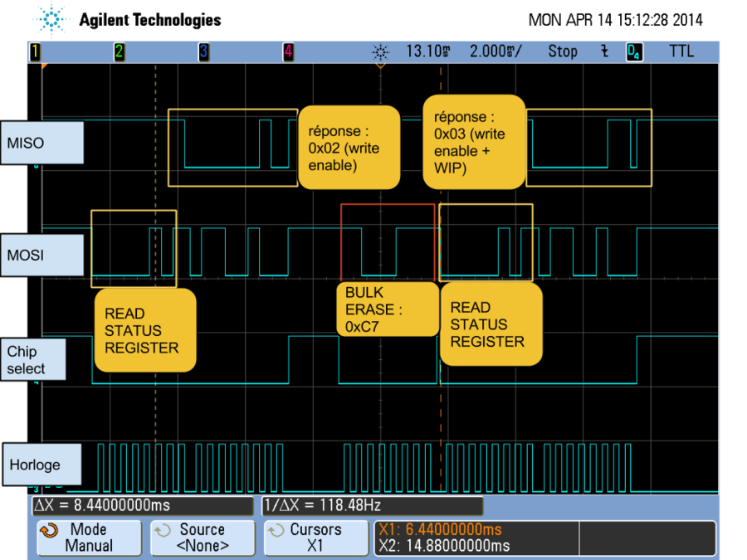This screenshot has height=560, width=747.
Task: Click the delay reference sun icon
Action: (x=380, y=52)
